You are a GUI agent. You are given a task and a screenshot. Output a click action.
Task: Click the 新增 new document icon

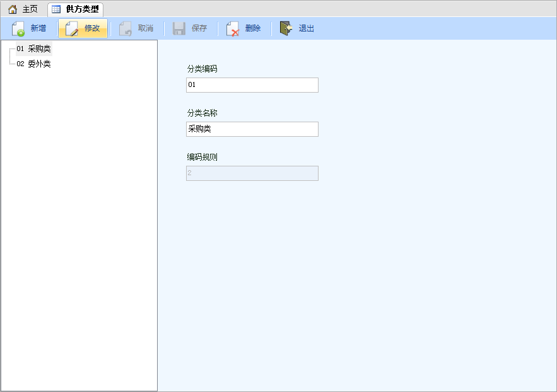point(18,28)
